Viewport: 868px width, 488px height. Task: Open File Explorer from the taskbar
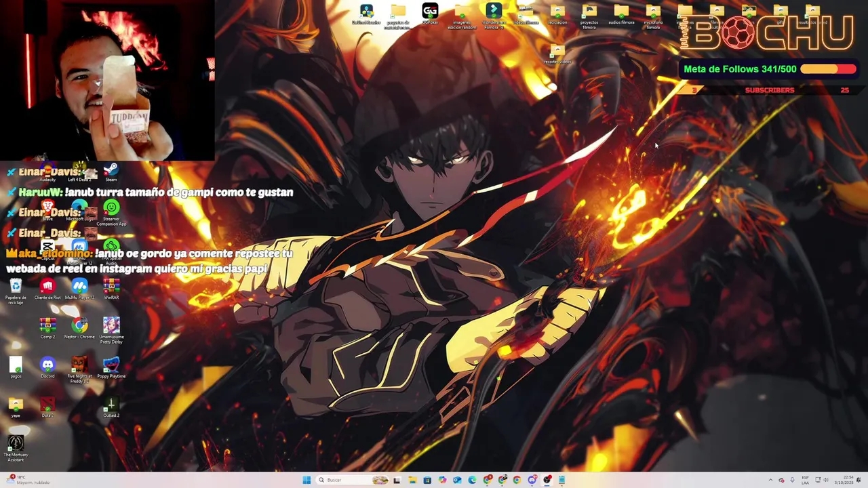coord(413,480)
